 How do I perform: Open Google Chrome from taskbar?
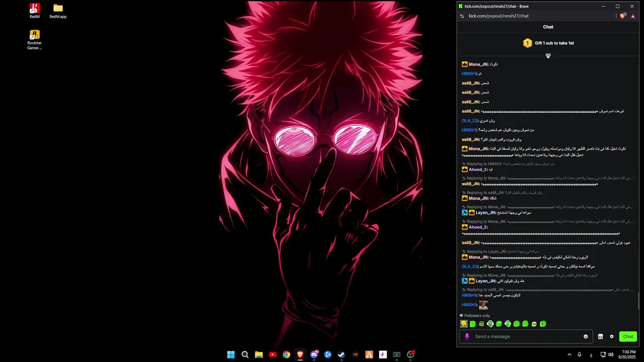[x=286, y=354]
